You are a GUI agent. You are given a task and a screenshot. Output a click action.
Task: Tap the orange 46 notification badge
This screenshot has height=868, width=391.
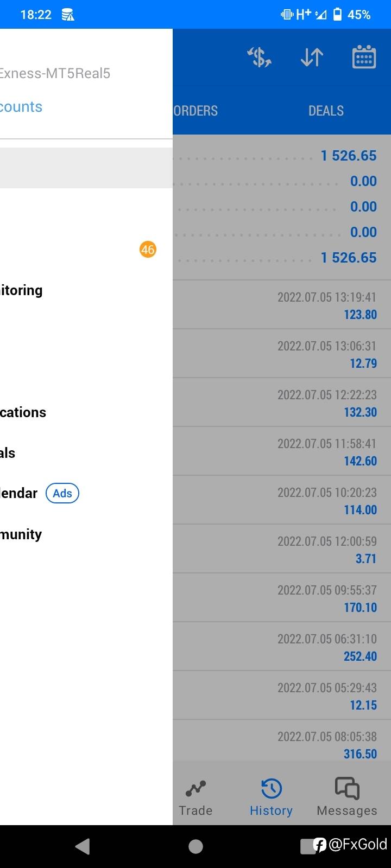pyautogui.click(x=148, y=250)
